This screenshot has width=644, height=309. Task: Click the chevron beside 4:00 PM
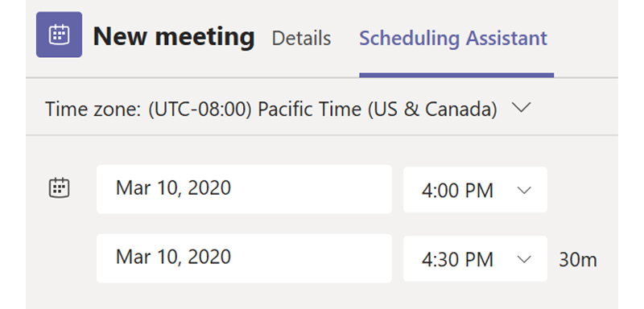pos(525,191)
